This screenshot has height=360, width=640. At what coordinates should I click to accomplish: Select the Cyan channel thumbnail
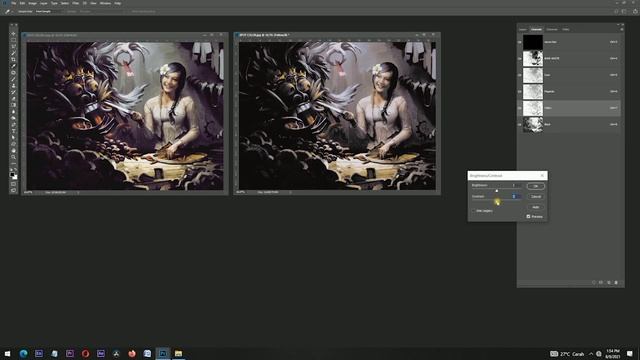(533, 75)
